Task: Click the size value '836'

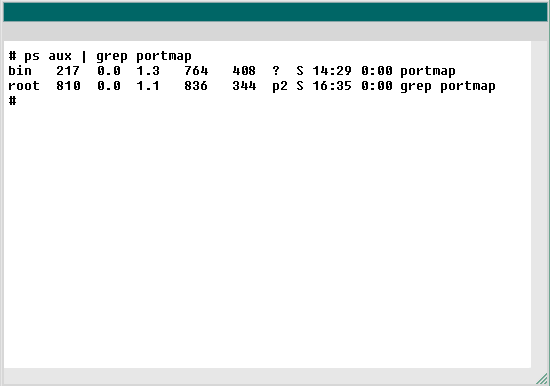Action: point(196,86)
